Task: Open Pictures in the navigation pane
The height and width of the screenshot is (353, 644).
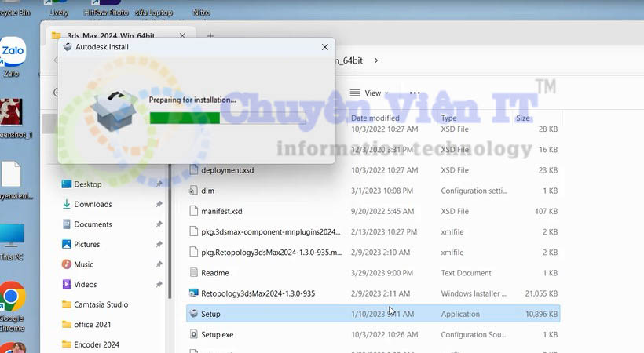Action: coord(86,245)
